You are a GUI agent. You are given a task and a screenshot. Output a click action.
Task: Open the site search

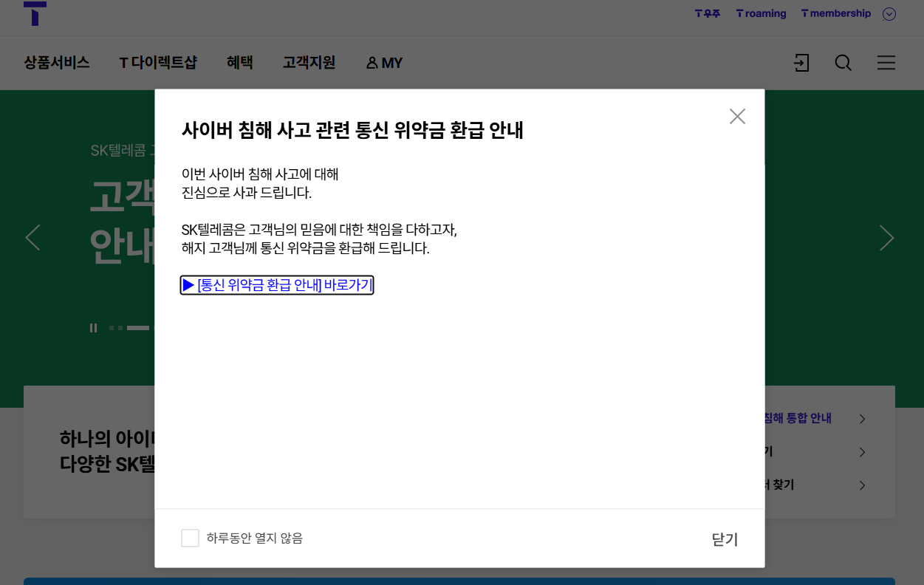pyautogui.click(x=843, y=63)
